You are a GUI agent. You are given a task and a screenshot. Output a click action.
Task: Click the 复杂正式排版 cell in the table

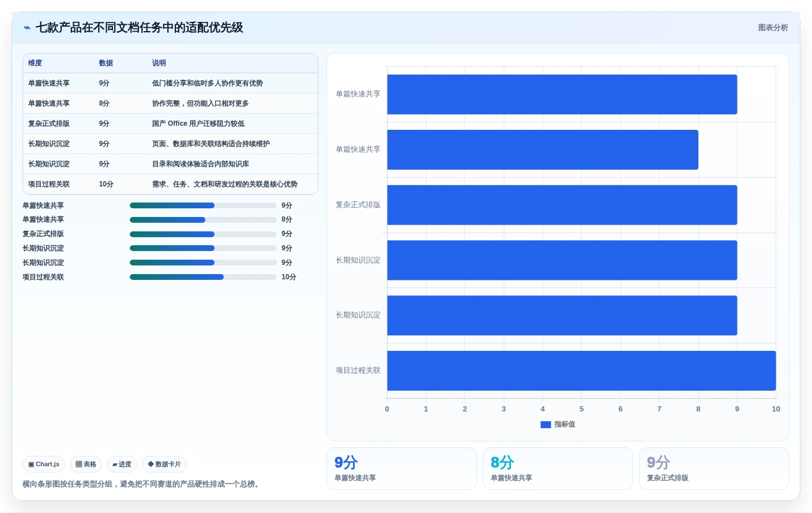(x=49, y=123)
